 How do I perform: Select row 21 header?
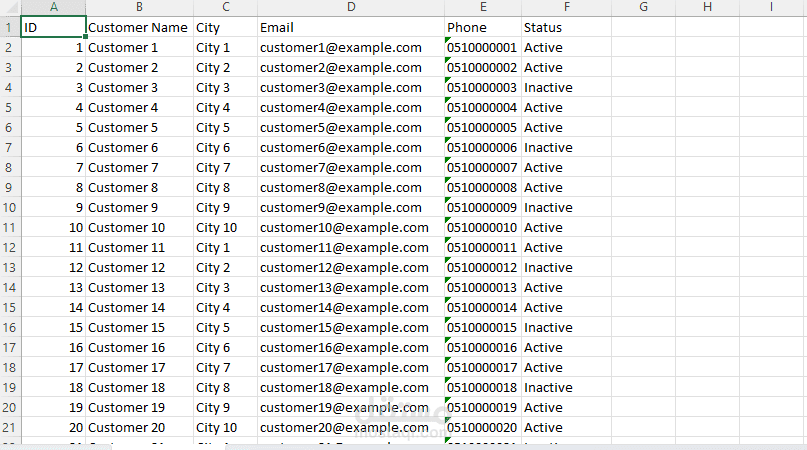[x=10, y=427]
